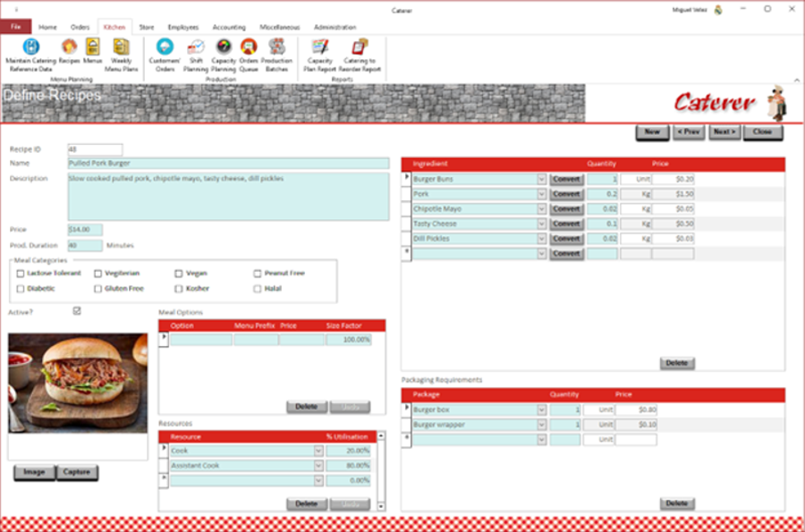Viewport: 805px width, 532px height.
Task: Go to the next recipe with Next >
Action: 724,132
